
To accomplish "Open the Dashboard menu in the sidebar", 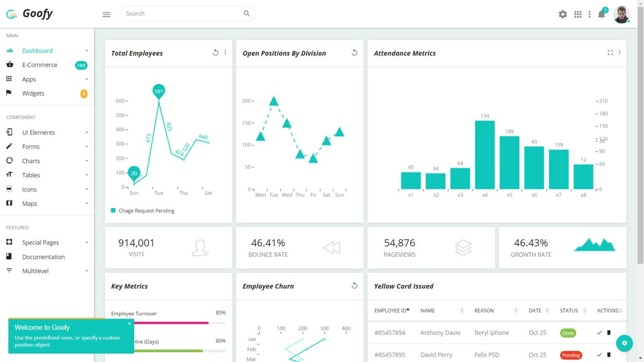I will click(38, 50).
